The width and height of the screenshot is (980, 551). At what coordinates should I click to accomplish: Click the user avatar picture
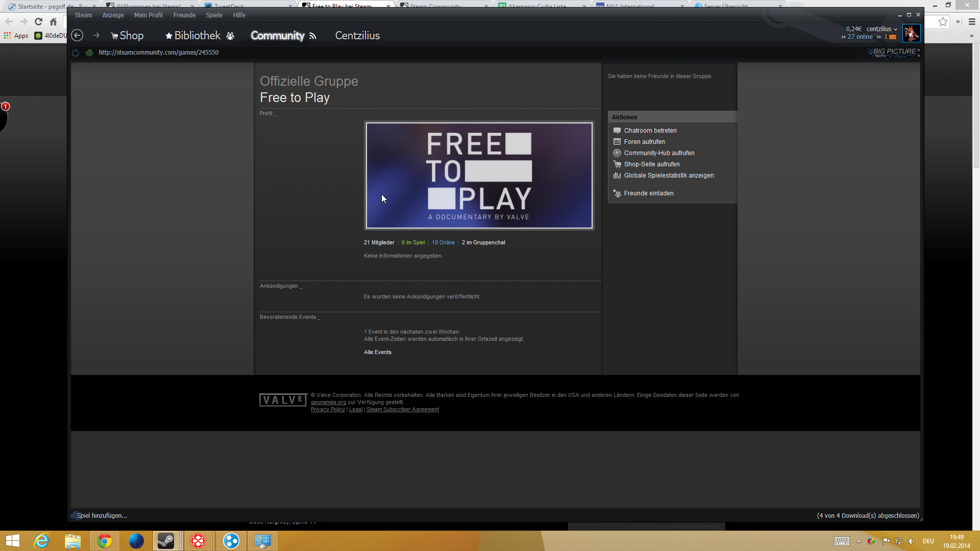pos(911,33)
